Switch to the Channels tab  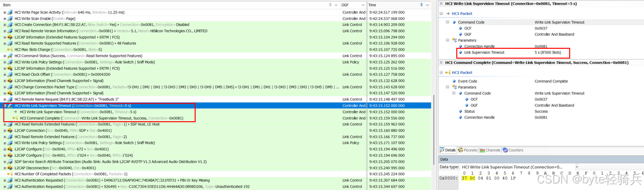490,150
